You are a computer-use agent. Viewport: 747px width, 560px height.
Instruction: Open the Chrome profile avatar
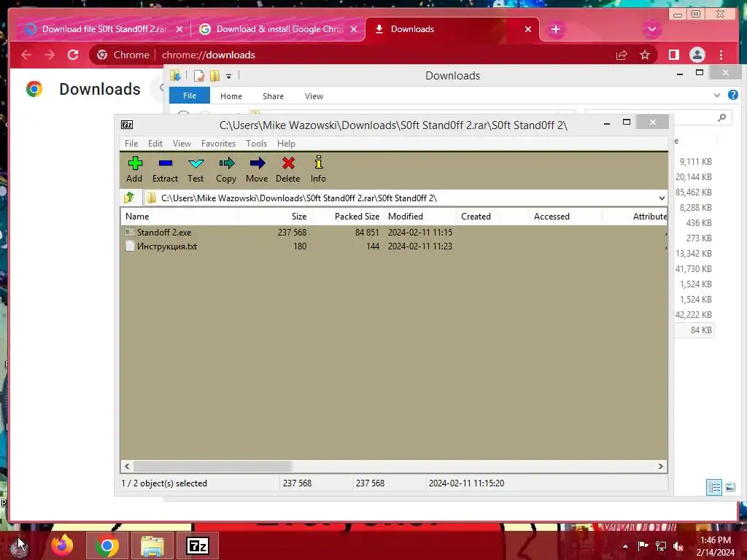point(697,55)
